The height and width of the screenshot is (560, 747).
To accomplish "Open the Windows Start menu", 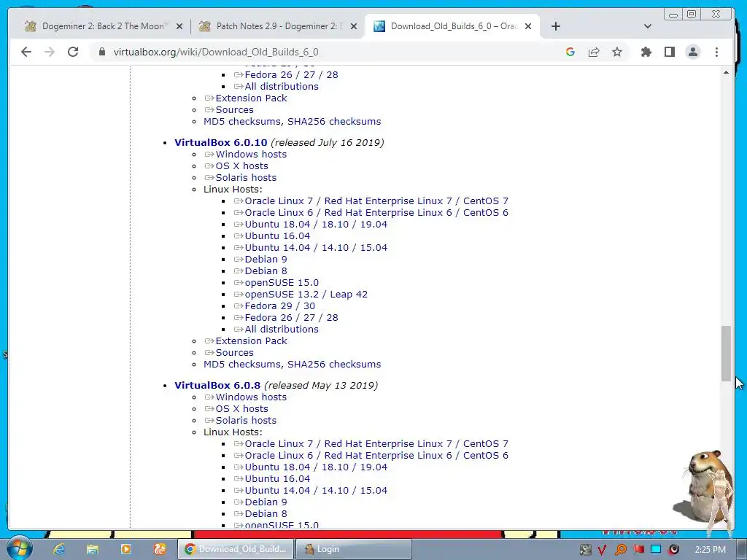I will click(x=19, y=548).
